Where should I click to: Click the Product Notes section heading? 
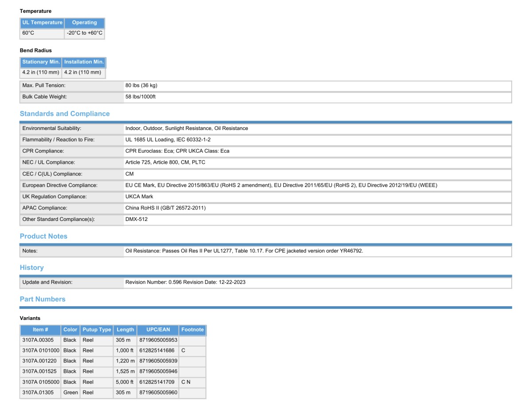43,236
